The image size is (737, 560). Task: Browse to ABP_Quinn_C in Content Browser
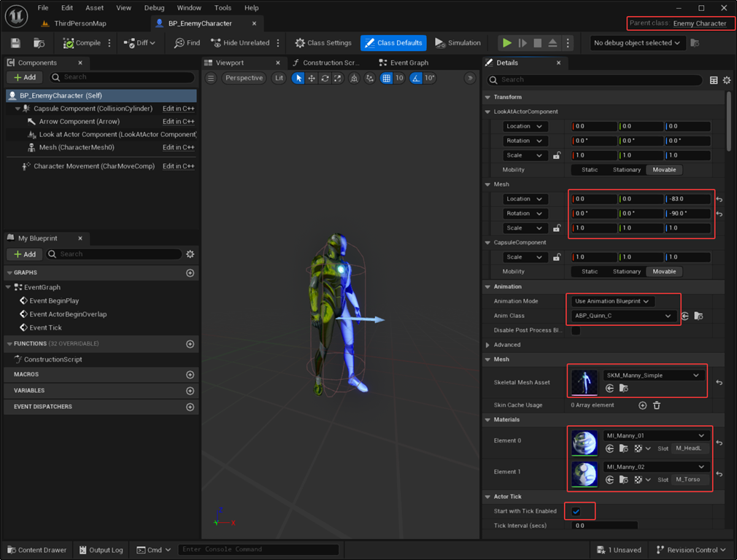click(698, 316)
